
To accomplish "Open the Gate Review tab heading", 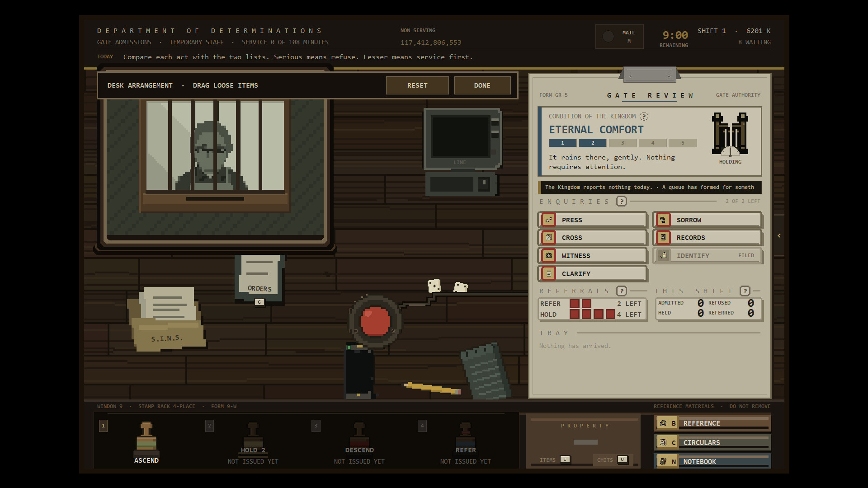I will 650,95.
